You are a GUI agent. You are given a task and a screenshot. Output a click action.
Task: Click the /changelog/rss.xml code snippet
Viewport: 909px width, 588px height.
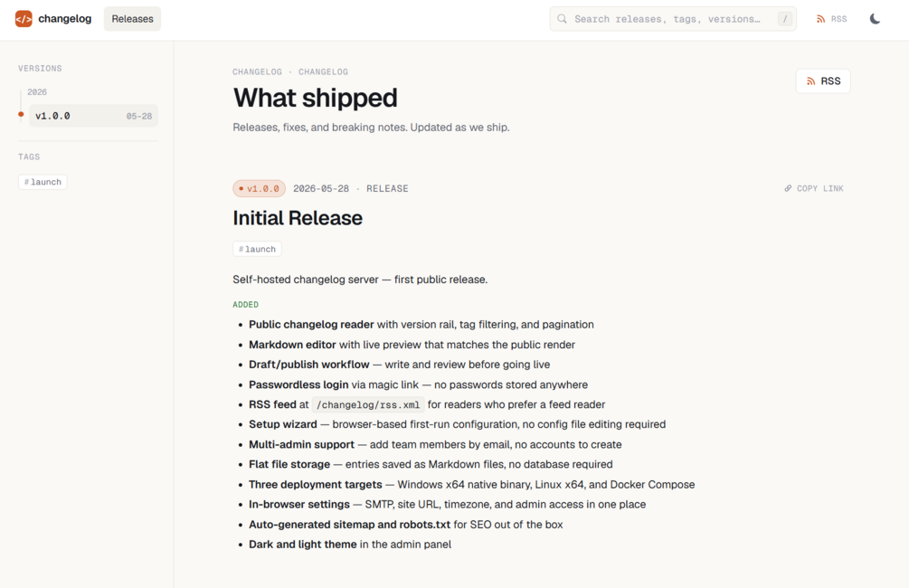pyautogui.click(x=367, y=404)
